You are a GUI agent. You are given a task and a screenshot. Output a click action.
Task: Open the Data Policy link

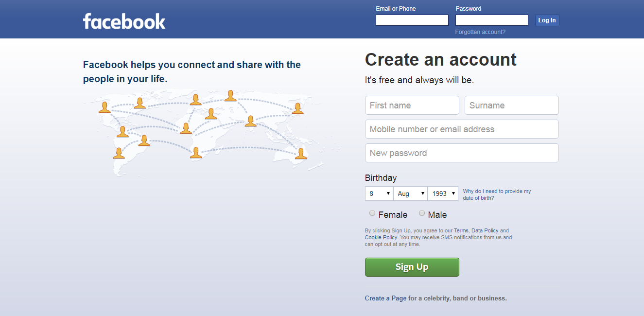pos(485,230)
